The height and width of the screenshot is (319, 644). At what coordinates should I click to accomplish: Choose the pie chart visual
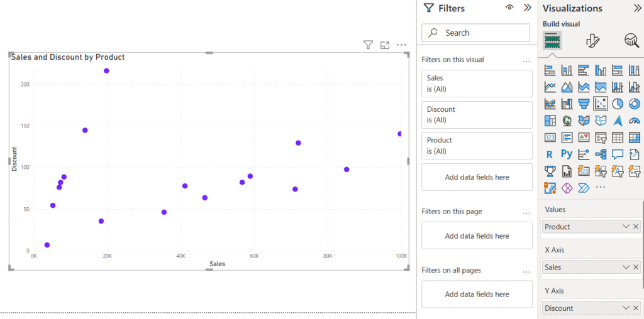(x=618, y=104)
